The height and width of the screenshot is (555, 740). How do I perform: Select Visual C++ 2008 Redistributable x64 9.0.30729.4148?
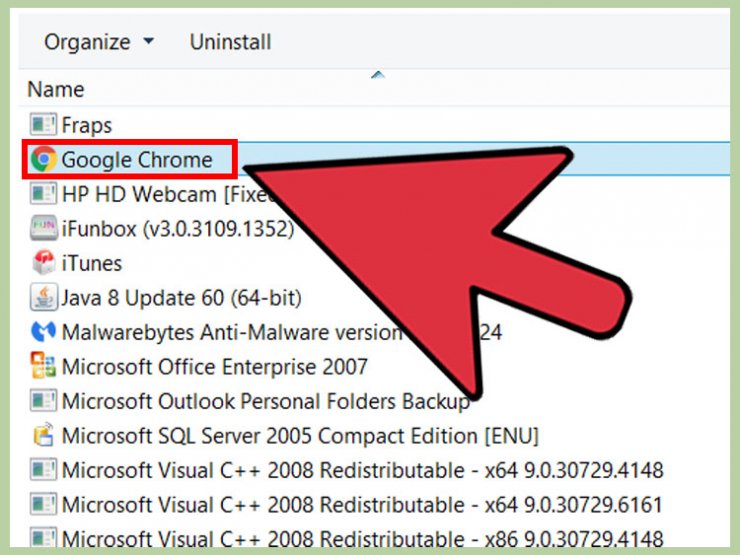(362, 470)
